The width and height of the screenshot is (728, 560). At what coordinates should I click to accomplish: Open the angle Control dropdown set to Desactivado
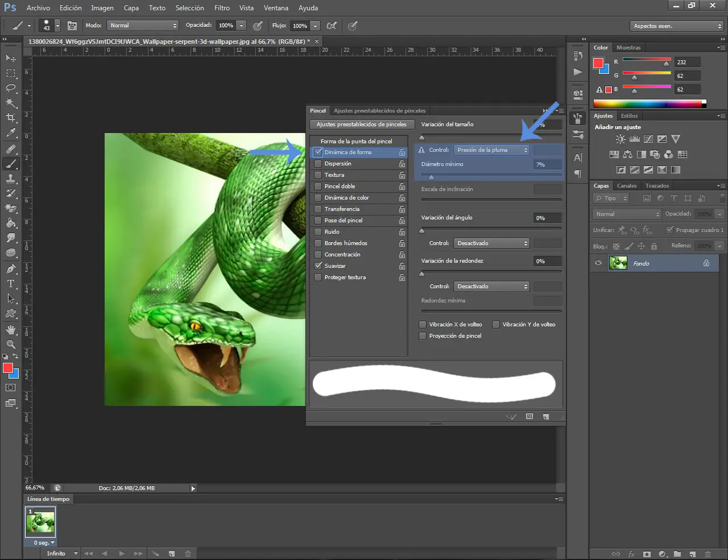pos(491,243)
